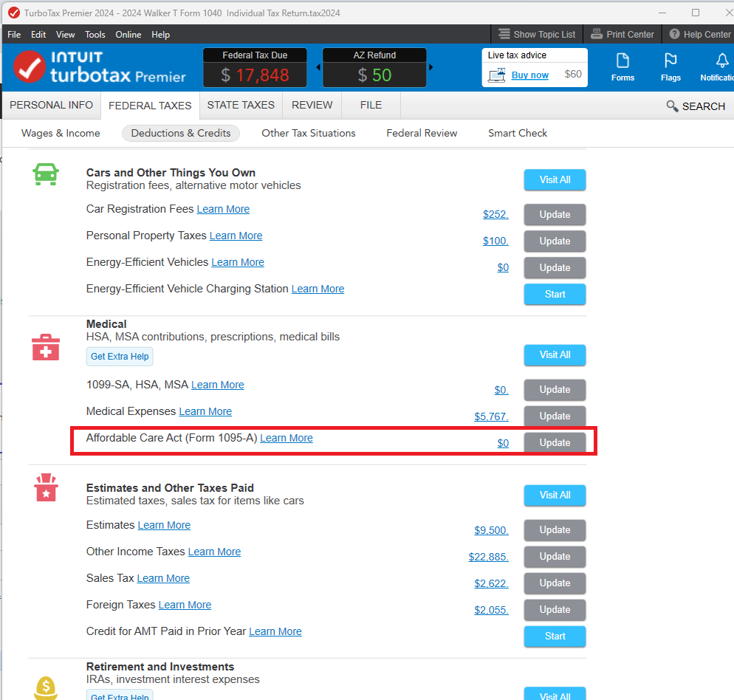The image size is (734, 700).
Task: Click the TurboTax checkmark logo
Action: [29, 67]
